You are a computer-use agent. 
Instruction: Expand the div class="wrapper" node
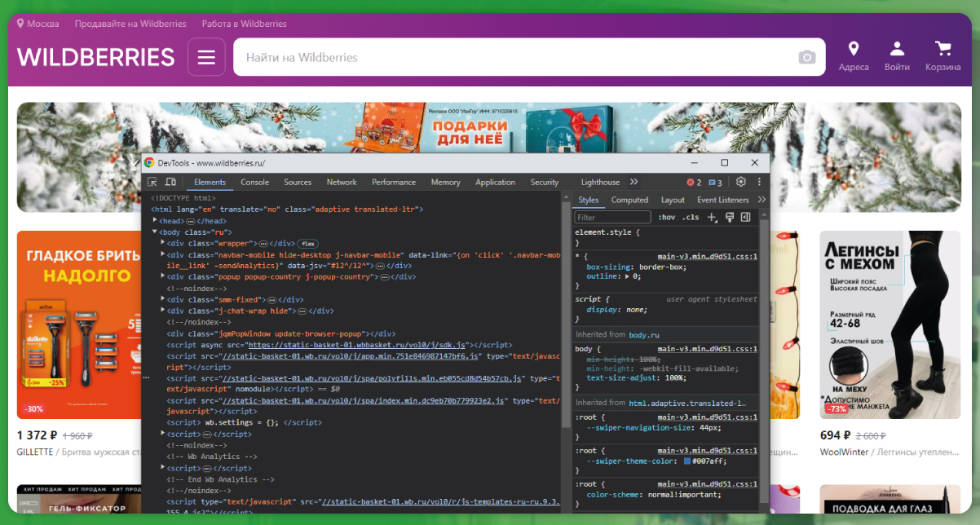coord(163,243)
